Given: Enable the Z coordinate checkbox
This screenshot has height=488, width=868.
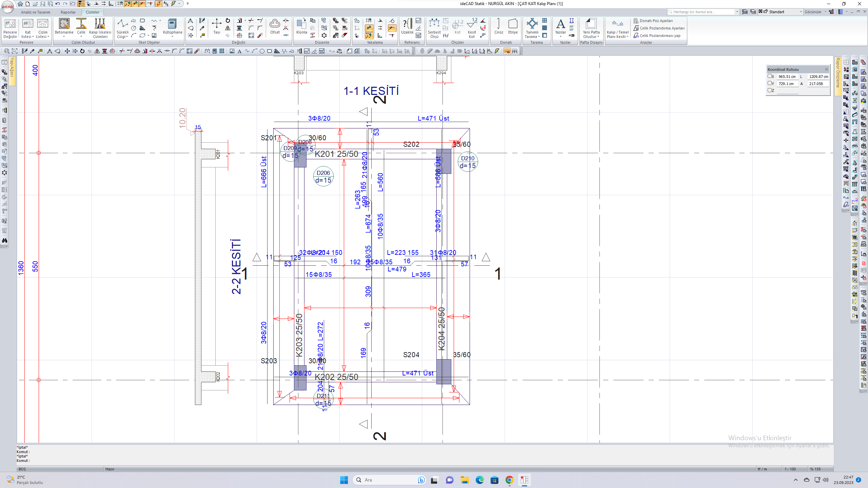Looking at the screenshot, I should point(770,90).
